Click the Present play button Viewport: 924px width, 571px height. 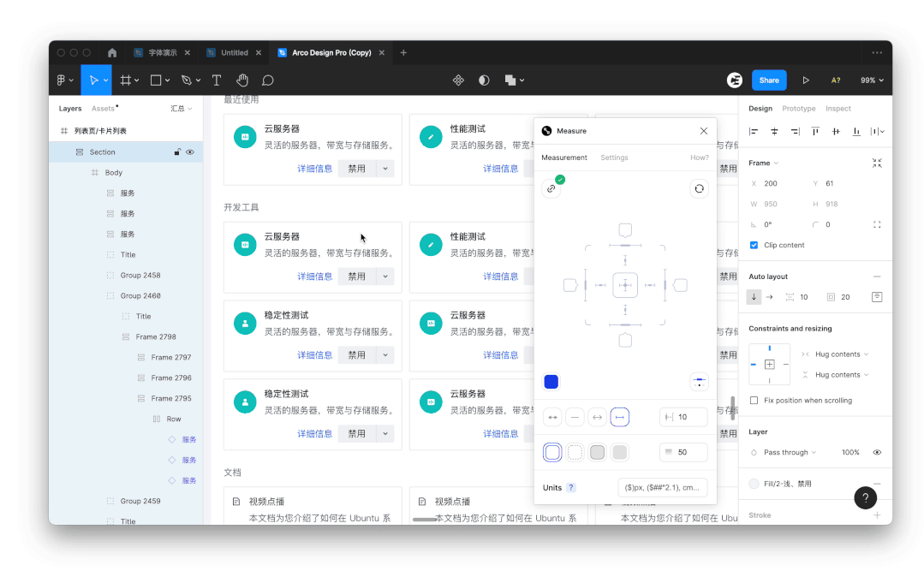(x=806, y=80)
